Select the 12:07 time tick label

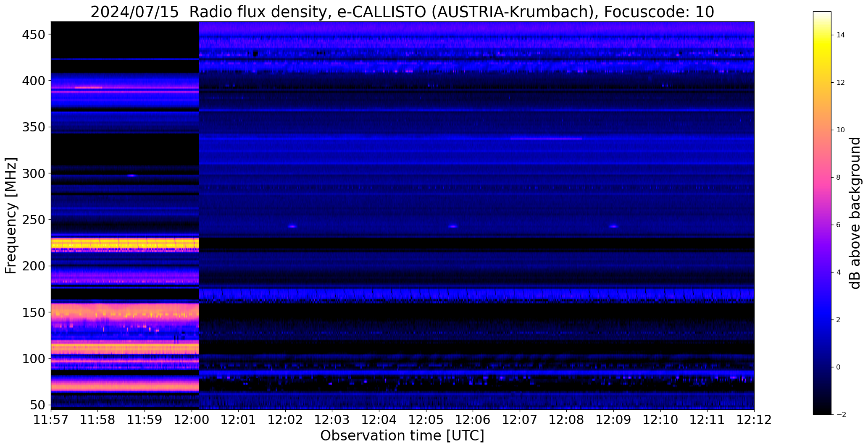(x=520, y=419)
